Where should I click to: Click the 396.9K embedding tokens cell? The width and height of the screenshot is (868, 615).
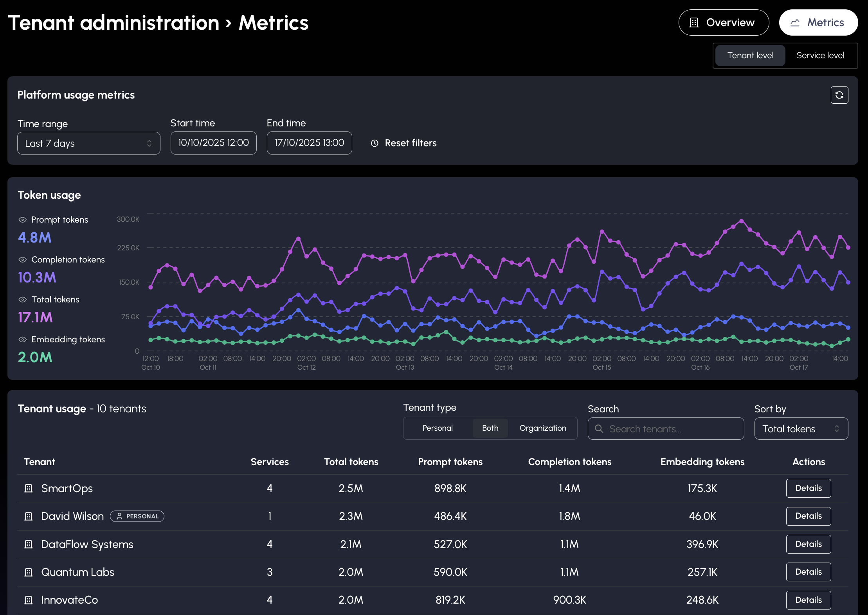click(702, 544)
